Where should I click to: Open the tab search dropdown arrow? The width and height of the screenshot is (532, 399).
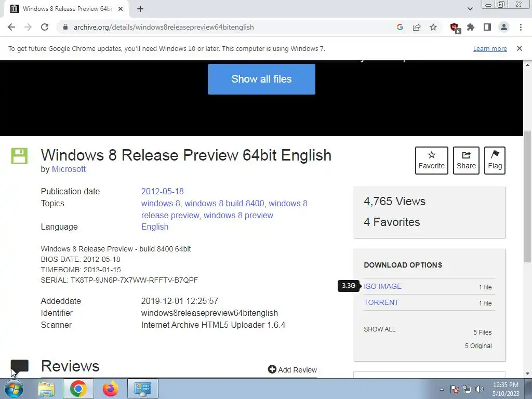click(x=470, y=9)
